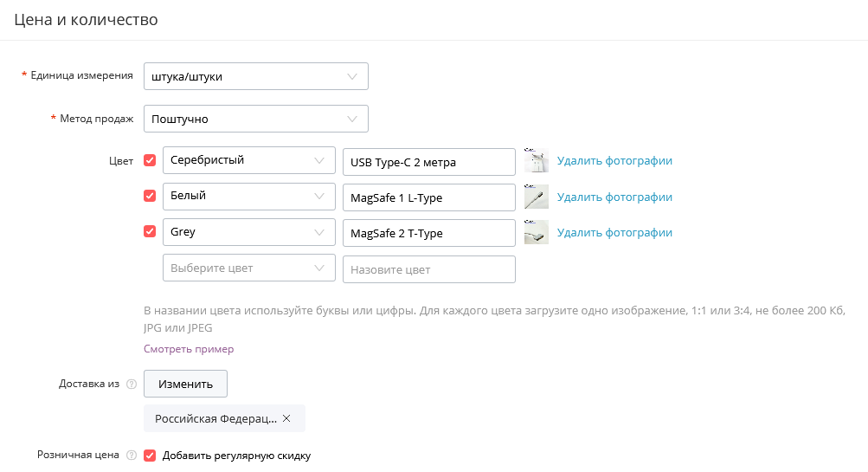Disable the Добавить регулярную скидку checkbox
Image resolution: width=868 pixels, height=472 pixels.
click(x=150, y=455)
